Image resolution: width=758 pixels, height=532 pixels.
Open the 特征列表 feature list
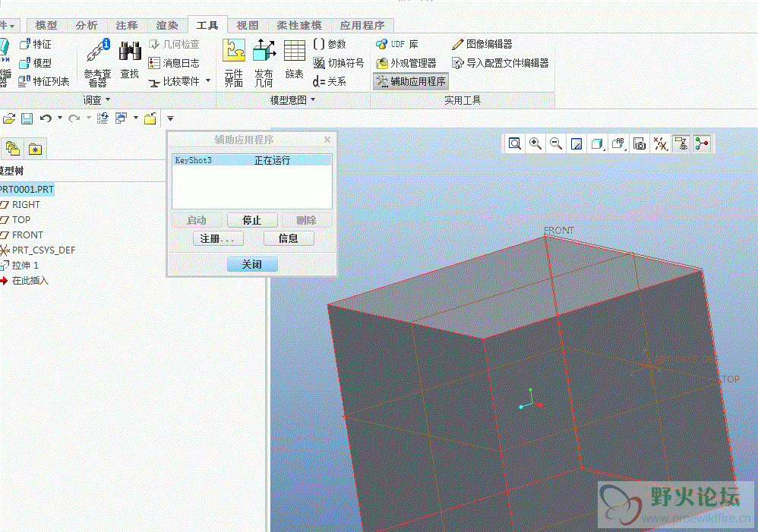tap(44, 81)
